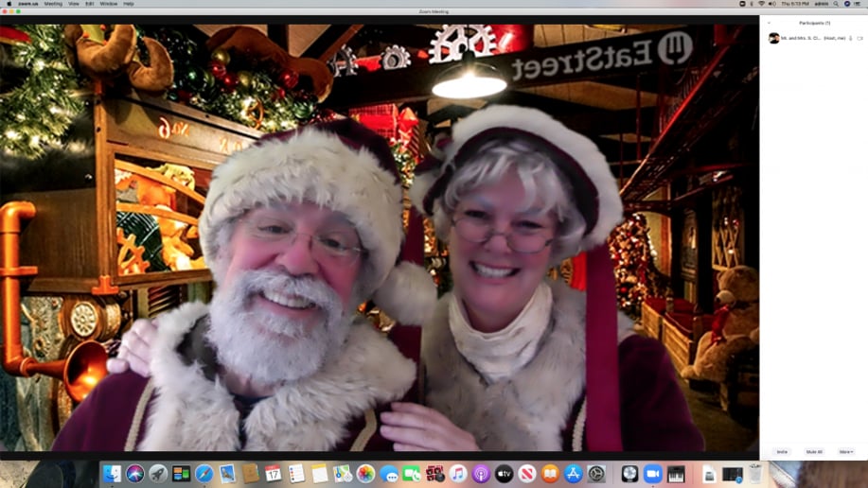
Task: Open Photos from the Dock
Action: click(365, 474)
